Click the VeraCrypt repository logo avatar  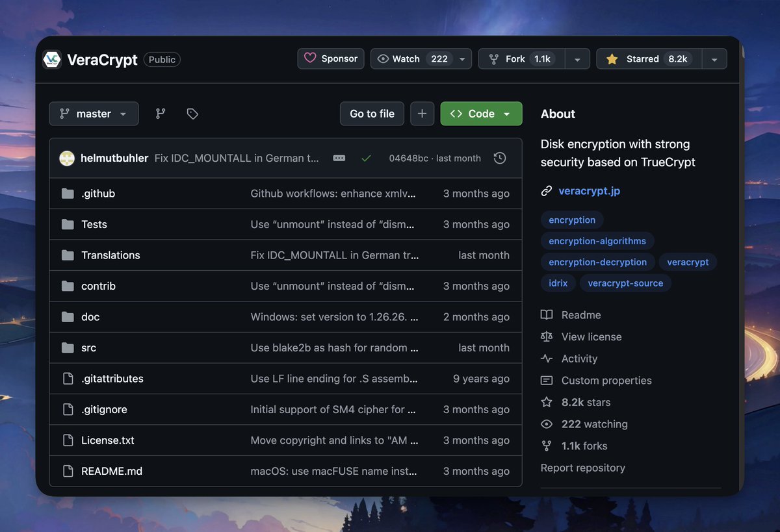click(x=52, y=60)
